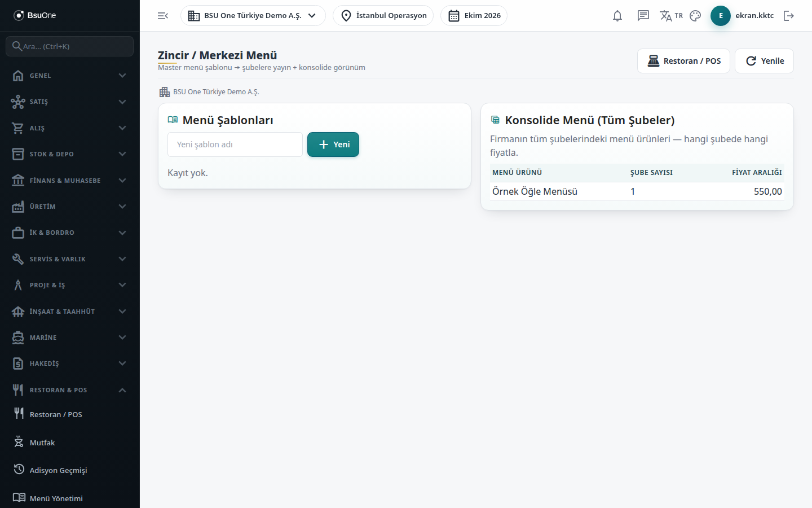Focus the Yeni şablon adı input field
Viewport: 812px width, 508px height.
(235, 144)
